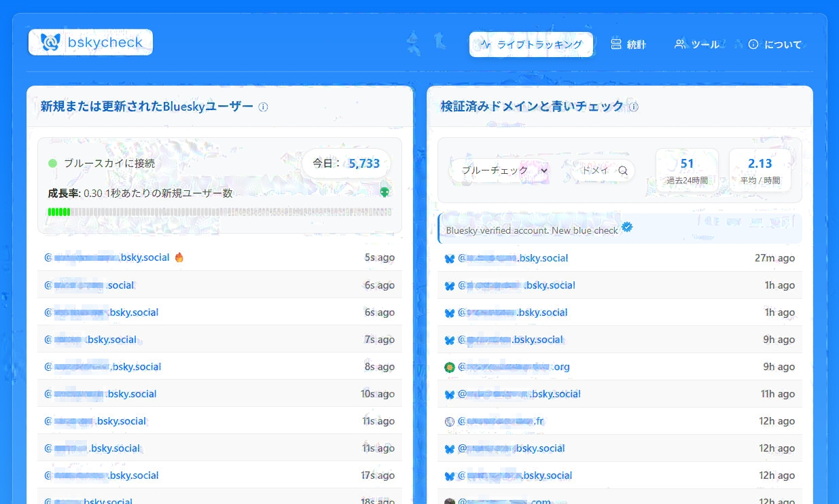Open the 統計 tab
The width and height of the screenshot is (839, 504).
click(628, 45)
